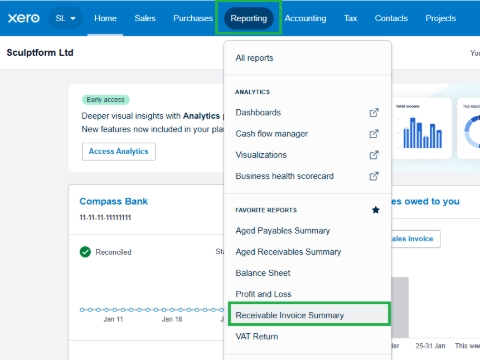Open the Reporting menu
480x360 pixels.
click(x=249, y=18)
